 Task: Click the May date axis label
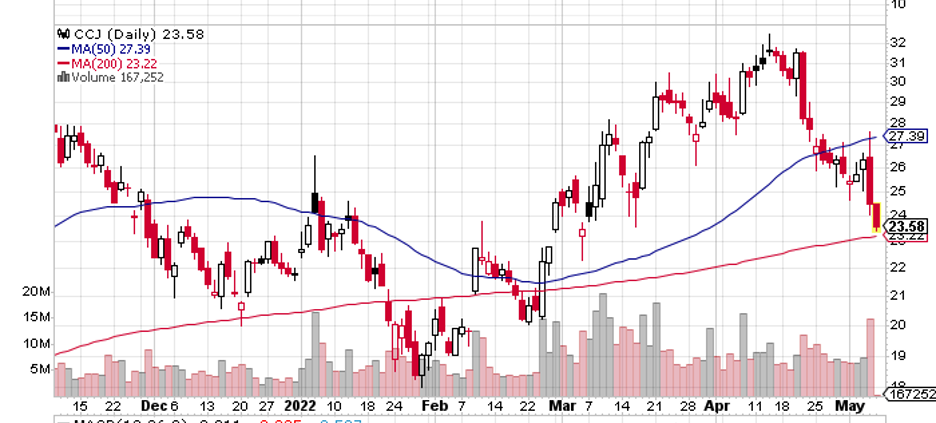(x=851, y=406)
